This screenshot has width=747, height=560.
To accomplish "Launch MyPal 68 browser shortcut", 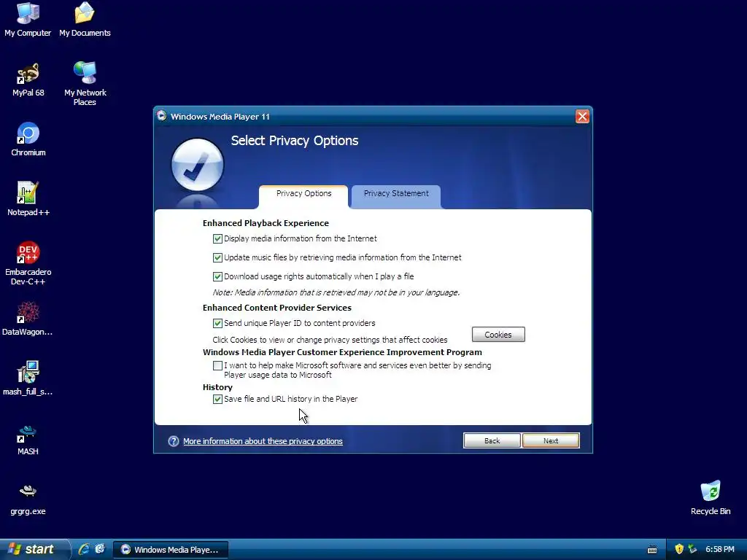I will (28, 79).
